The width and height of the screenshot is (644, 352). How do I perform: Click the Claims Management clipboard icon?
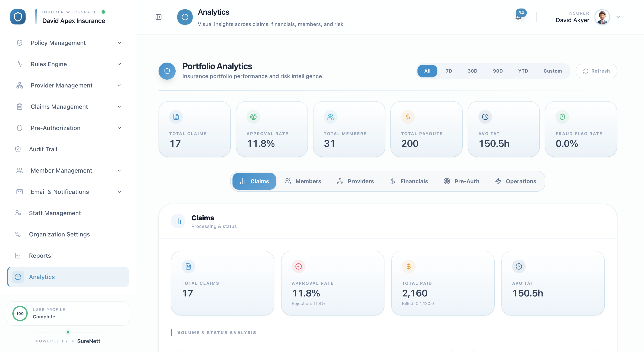[x=20, y=107]
